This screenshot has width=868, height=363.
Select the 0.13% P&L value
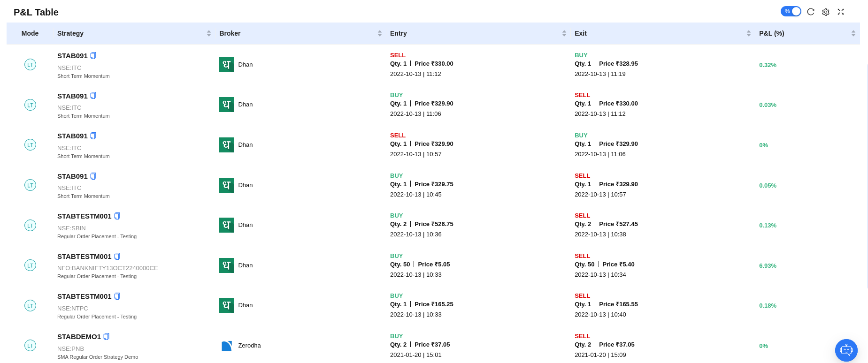pos(768,225)
